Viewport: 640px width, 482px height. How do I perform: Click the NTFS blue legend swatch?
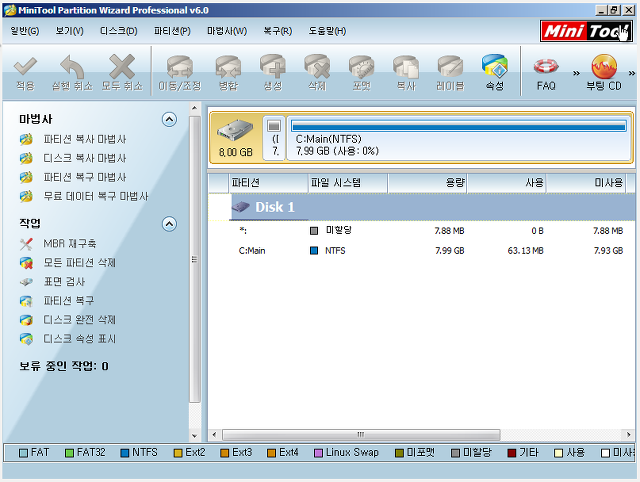[125, 453]
